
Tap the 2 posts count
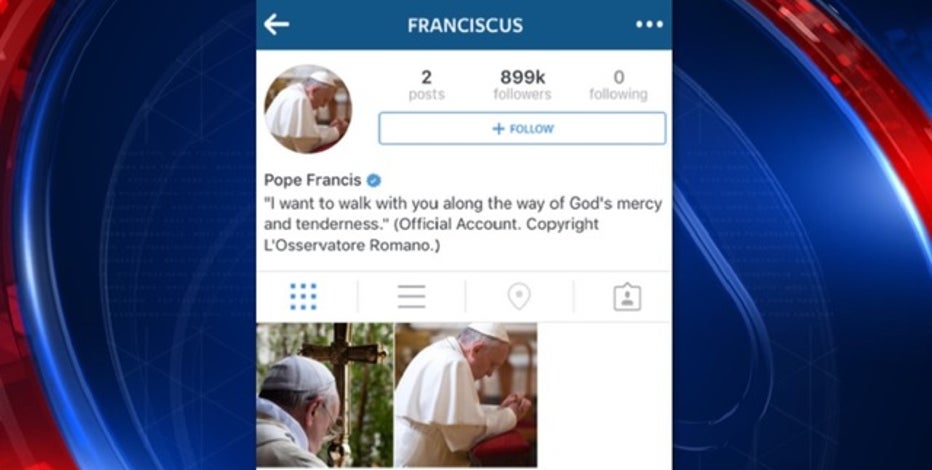click(x=426, y=85)
